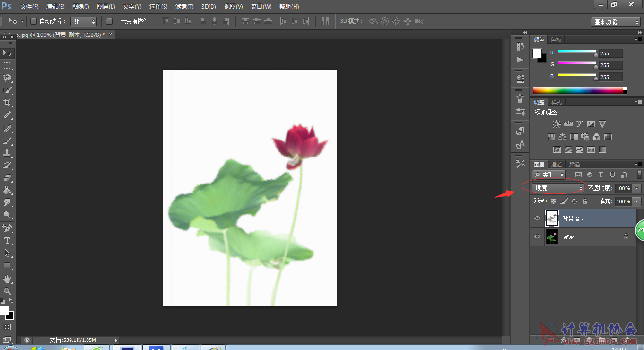Select the Zoom tool in toolbox
The image size is (644, 350).
[x=7, y=291]
